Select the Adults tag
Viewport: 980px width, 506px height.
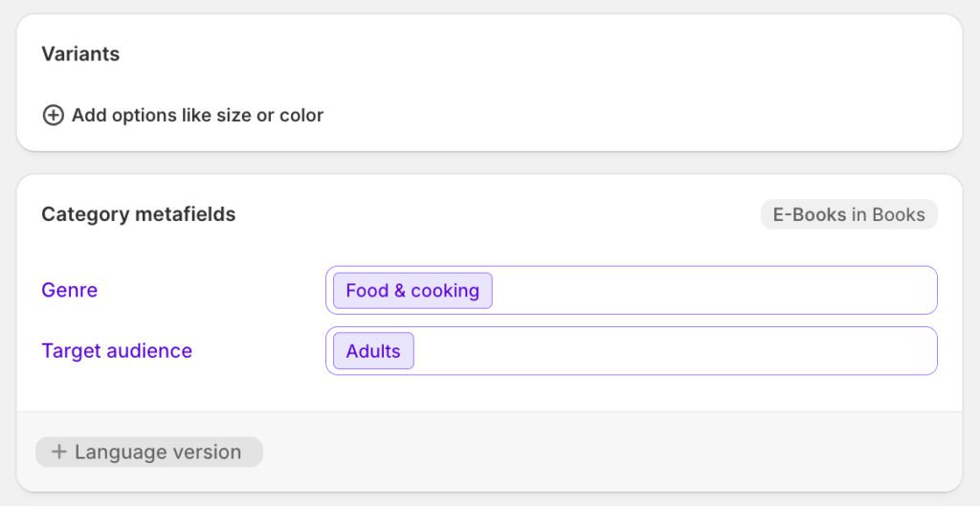373,351
